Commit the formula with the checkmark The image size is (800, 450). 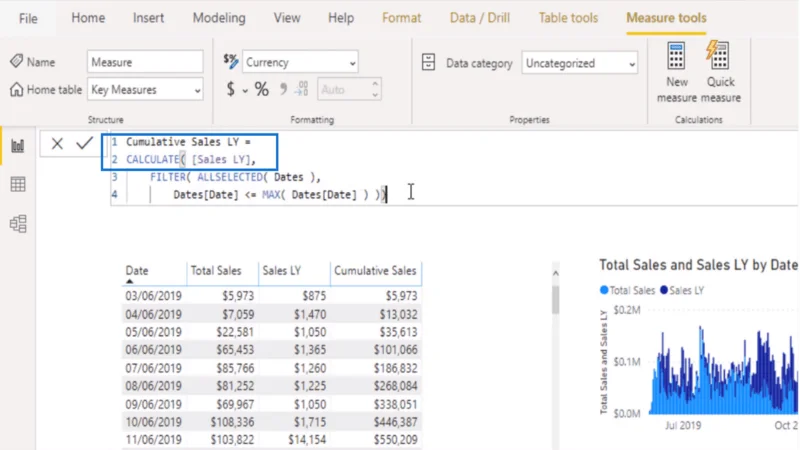(x=84, y=143)
